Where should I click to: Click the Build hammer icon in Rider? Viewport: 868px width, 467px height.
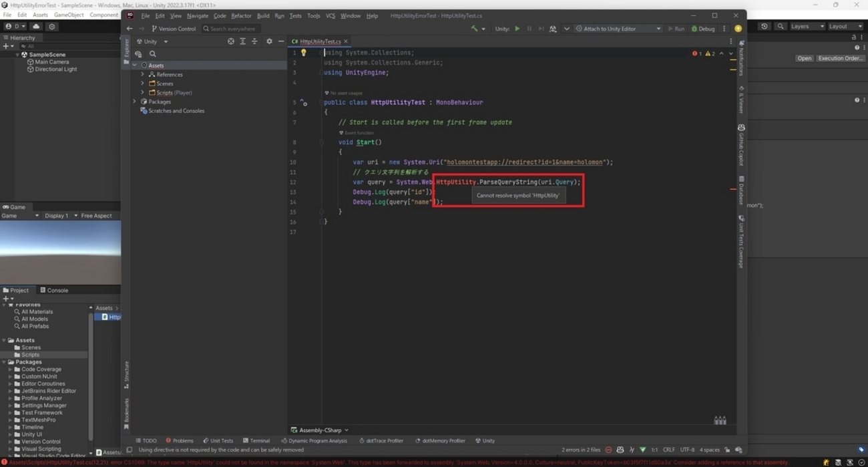click(x=474, y=29)
